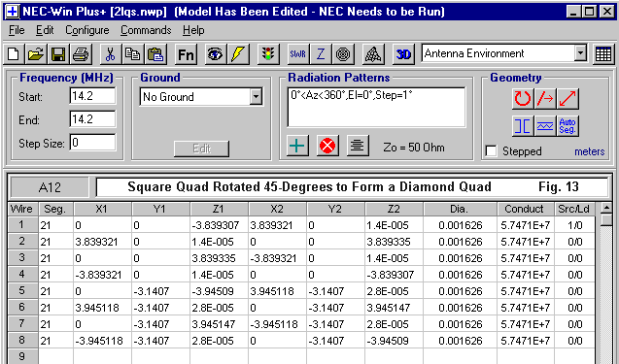Click the Z impedance toolbar icon
This screenshot has width=619, height=364.
pyautogui.click(x=320, y=54)
